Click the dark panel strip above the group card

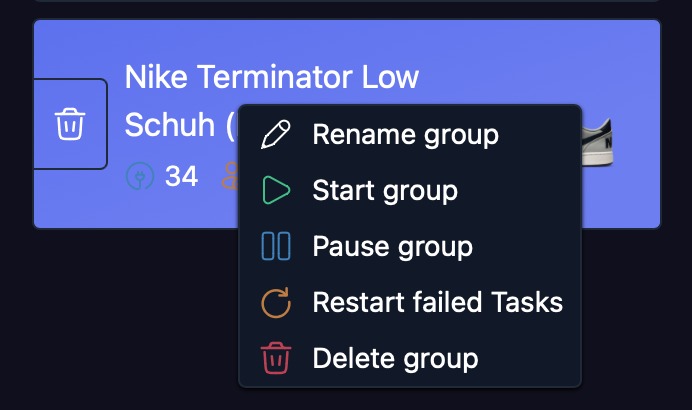[x=346, y=8]
